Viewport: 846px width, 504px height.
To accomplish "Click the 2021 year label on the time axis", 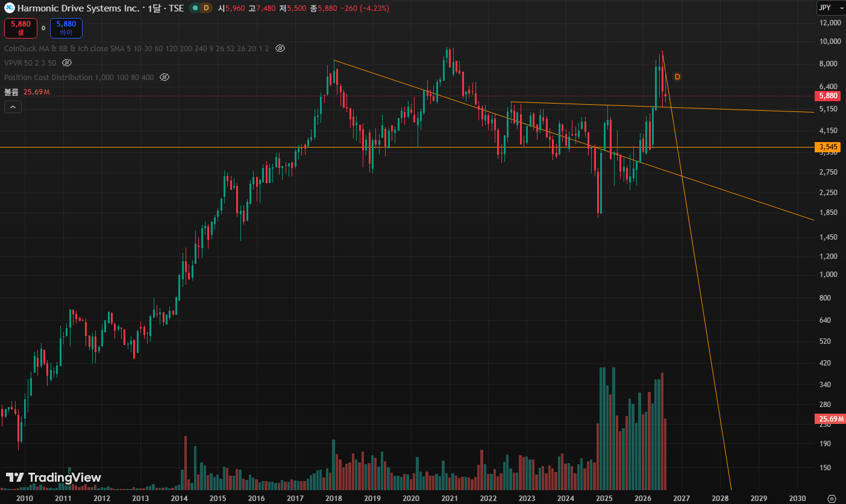I will coord(449,499).
